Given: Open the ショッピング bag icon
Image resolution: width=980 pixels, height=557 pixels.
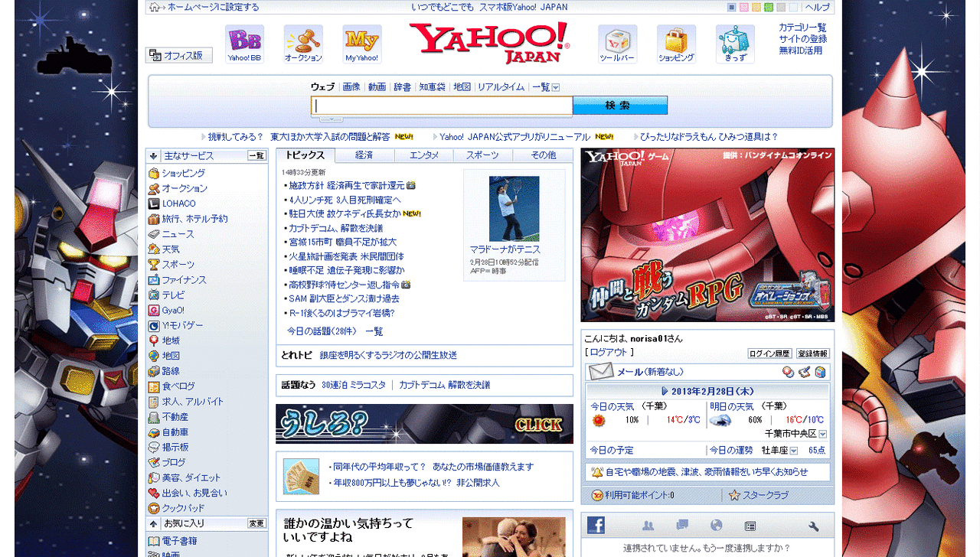Looking at the screenshot, I should point(675,40).
